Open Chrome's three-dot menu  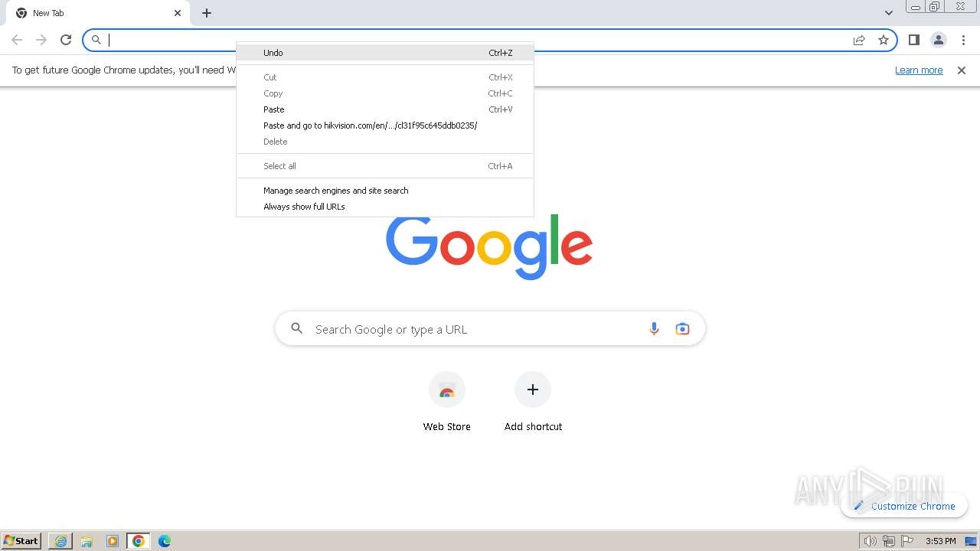964,40
